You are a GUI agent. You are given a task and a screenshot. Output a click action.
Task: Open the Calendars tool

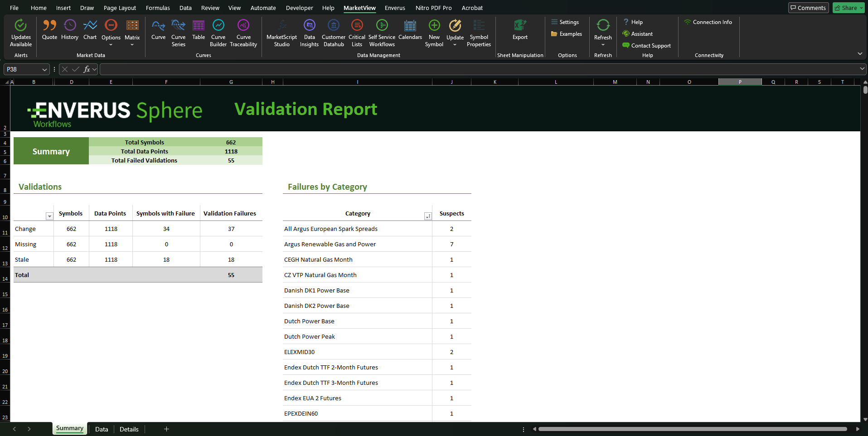click(x=410, y=30)
